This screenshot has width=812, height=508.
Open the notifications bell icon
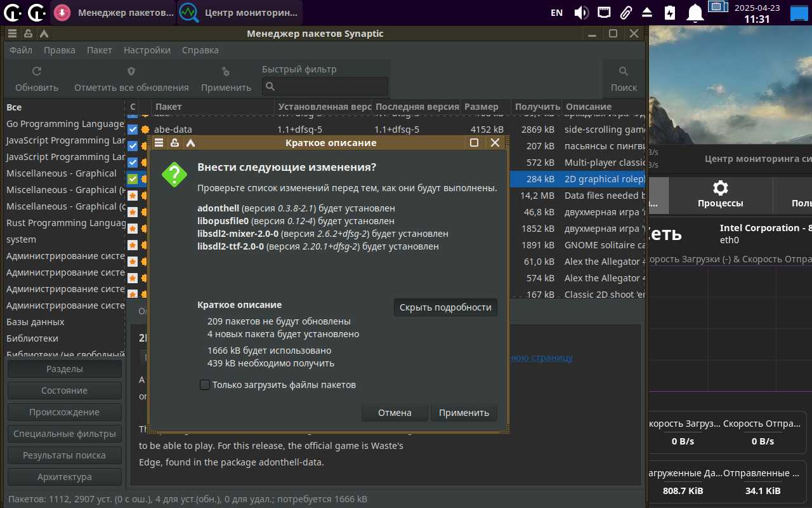click(696, 12)
